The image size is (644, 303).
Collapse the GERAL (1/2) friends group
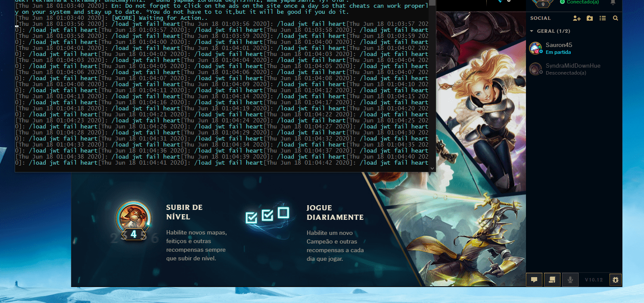tap(532, 31)
